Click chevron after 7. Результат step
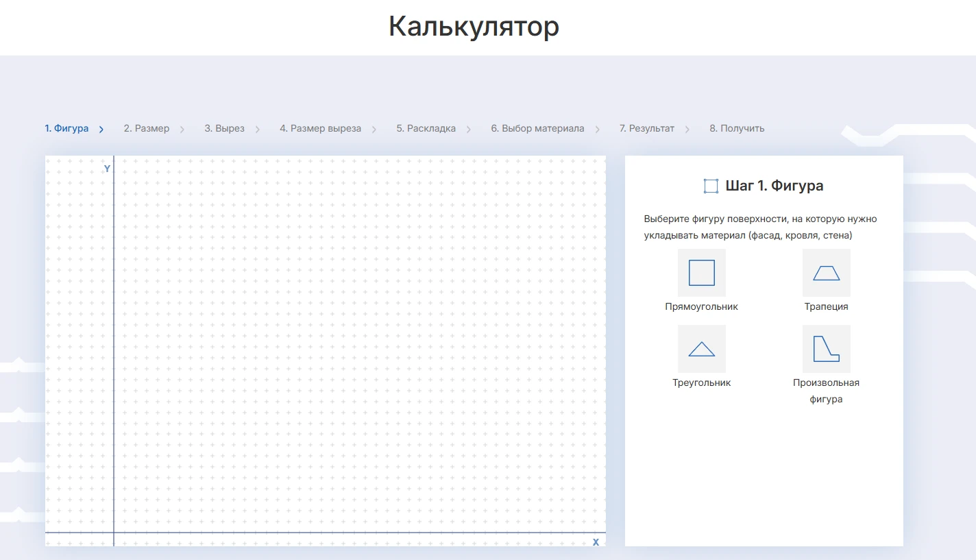The image size is (976, 560). [x=687, y=129]
